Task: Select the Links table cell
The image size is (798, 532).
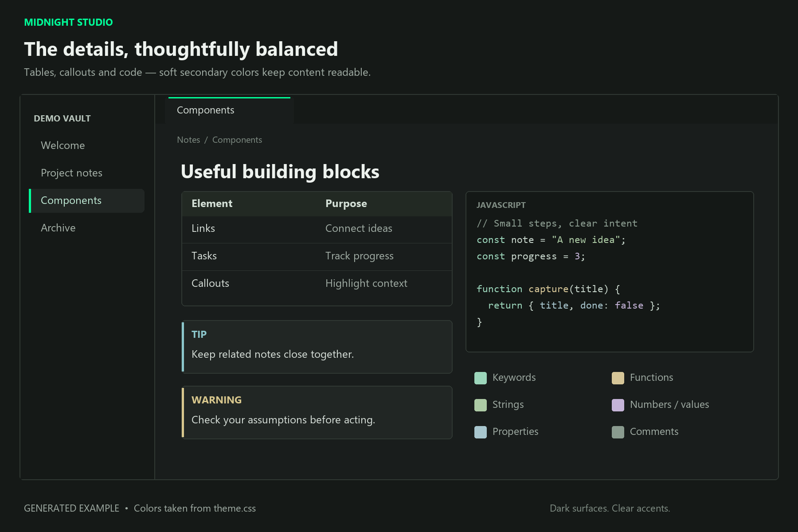Action: 203,228
